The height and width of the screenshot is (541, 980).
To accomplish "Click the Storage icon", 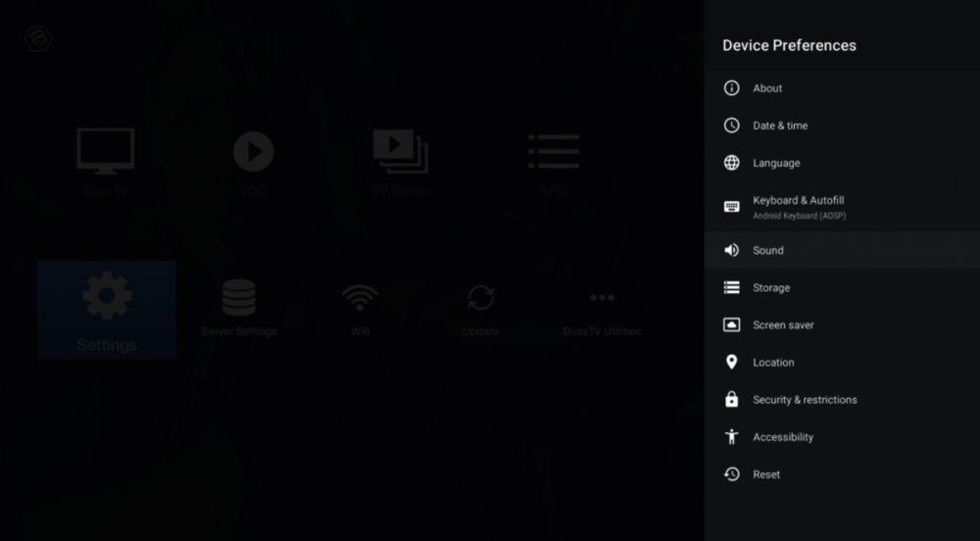I will point(731,288).
